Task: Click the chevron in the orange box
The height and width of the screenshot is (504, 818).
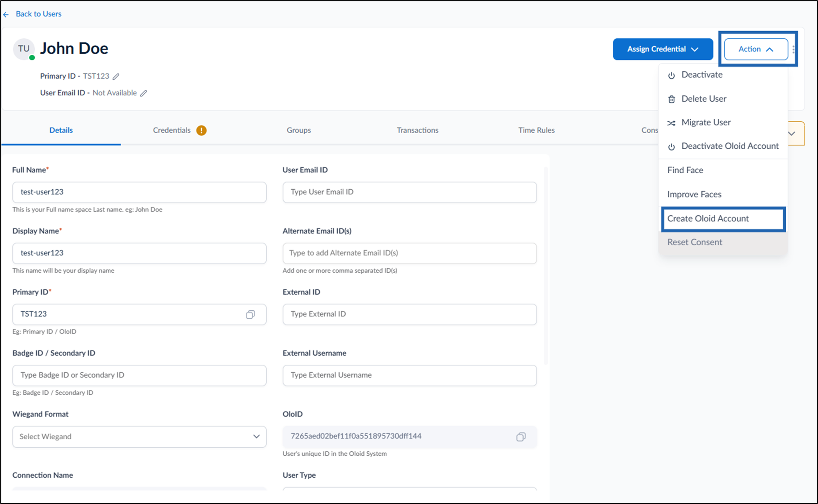Action: (792, 133)
